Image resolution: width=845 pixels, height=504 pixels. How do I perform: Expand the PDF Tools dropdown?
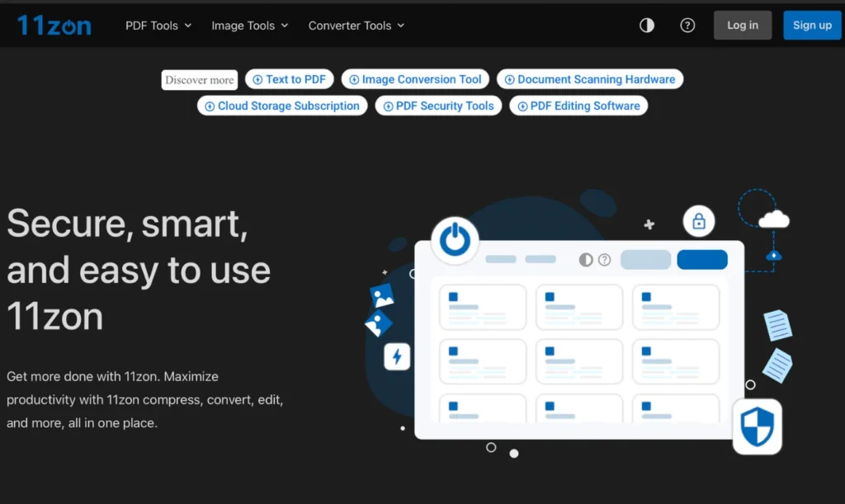point(158,26)
